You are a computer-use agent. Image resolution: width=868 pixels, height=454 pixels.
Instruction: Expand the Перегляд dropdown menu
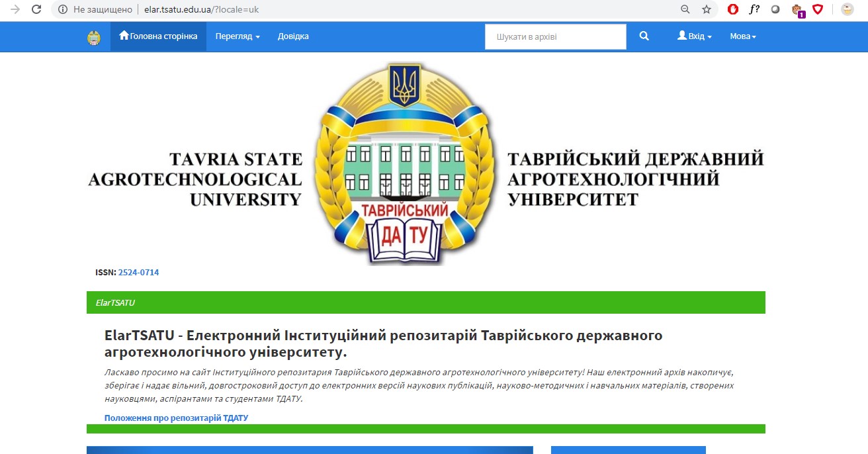pyautogui.click(x=238, y=36)
